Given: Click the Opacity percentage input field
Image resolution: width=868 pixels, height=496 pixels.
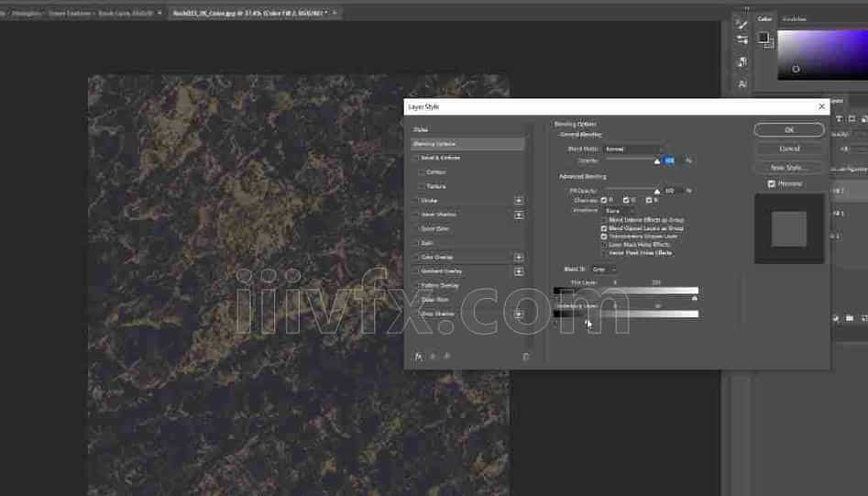Looking at the screenshot, I should click(670, 160).
